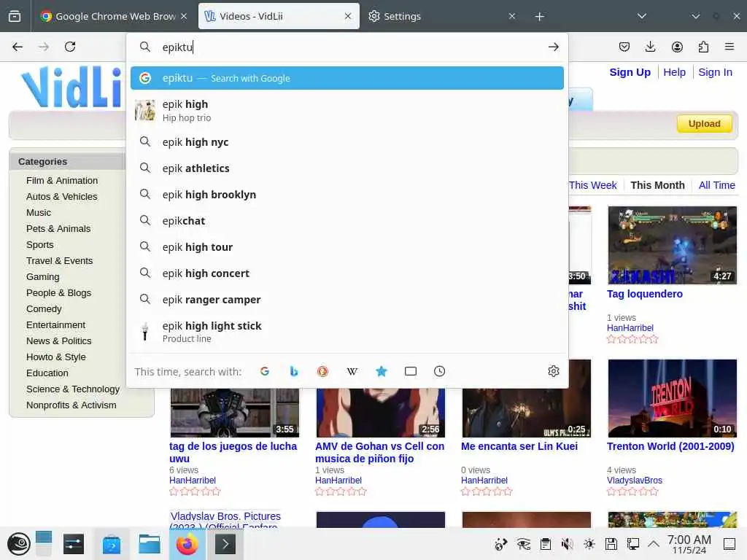The width and height of the screenshot is (747, 560).
Task: Click the Sign In link
Action: [715, 72]
